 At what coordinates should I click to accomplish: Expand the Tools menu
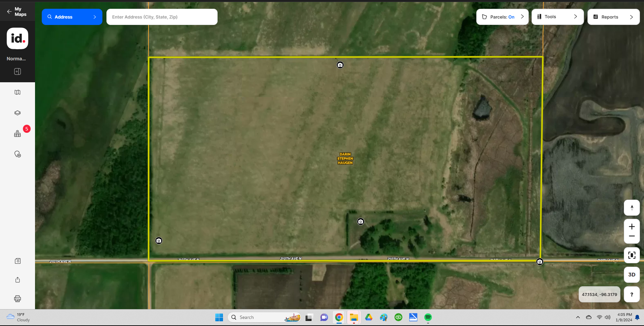[557, 17]
